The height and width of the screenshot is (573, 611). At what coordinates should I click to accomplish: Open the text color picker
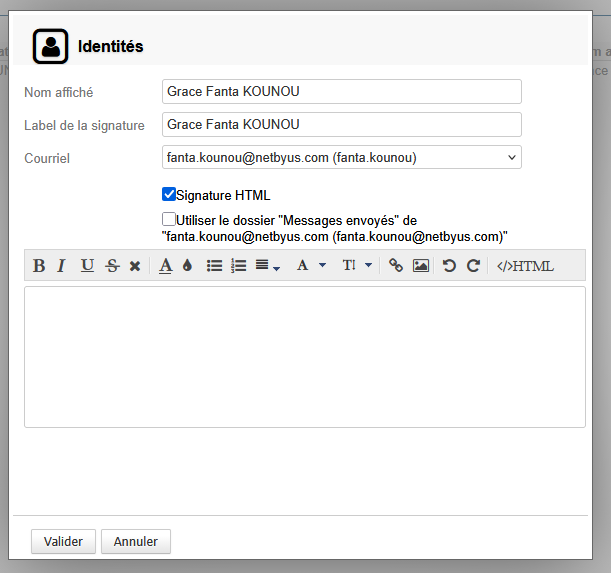coord(165,266)
